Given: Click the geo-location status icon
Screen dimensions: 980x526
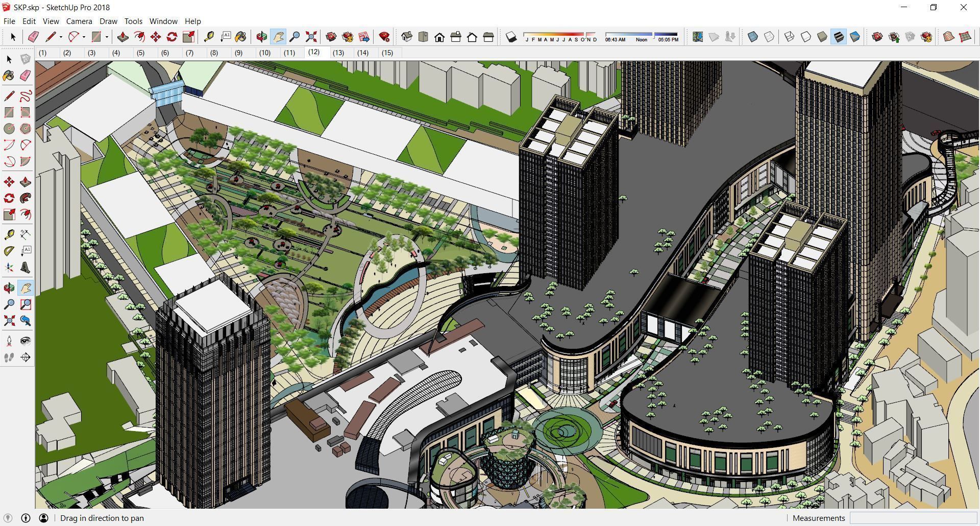Looking at the screenshot, I should point(8,518).
